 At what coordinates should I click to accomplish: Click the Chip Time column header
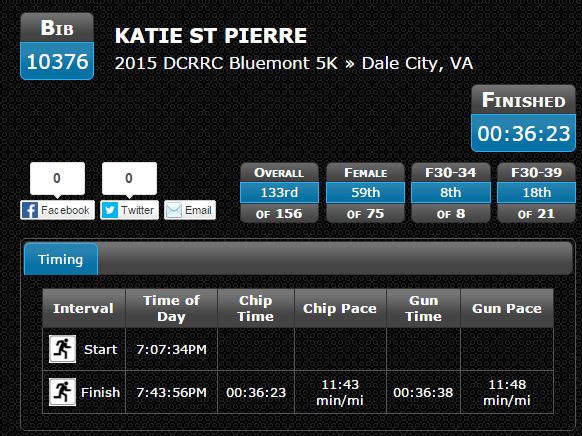[x=256, y=308]
